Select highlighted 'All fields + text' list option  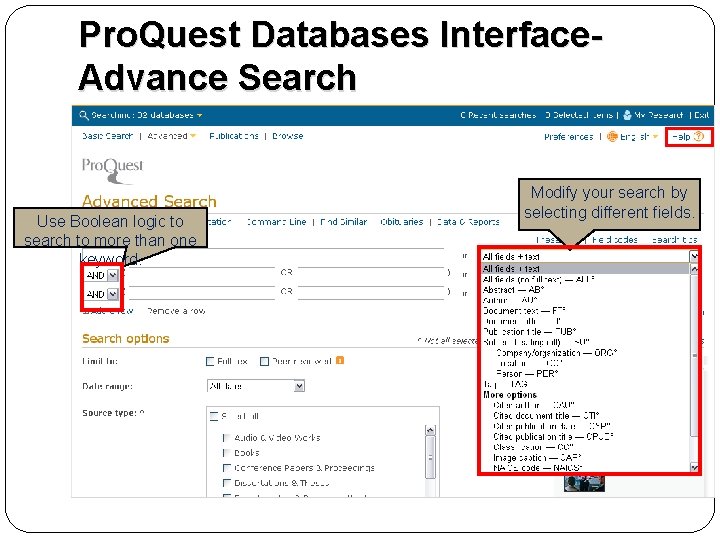pos(585,269)
